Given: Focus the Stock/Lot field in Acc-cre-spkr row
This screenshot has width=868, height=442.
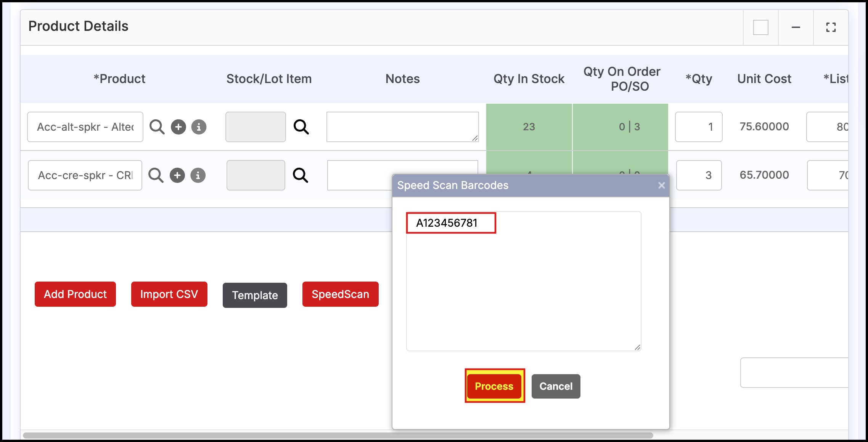Looking at the screenshot, I should (x=256, y=175).
